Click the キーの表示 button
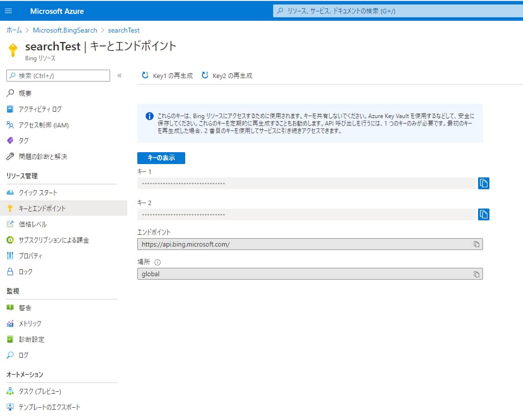The width and height of the screenshot is (523, 420). click(161, 158)
